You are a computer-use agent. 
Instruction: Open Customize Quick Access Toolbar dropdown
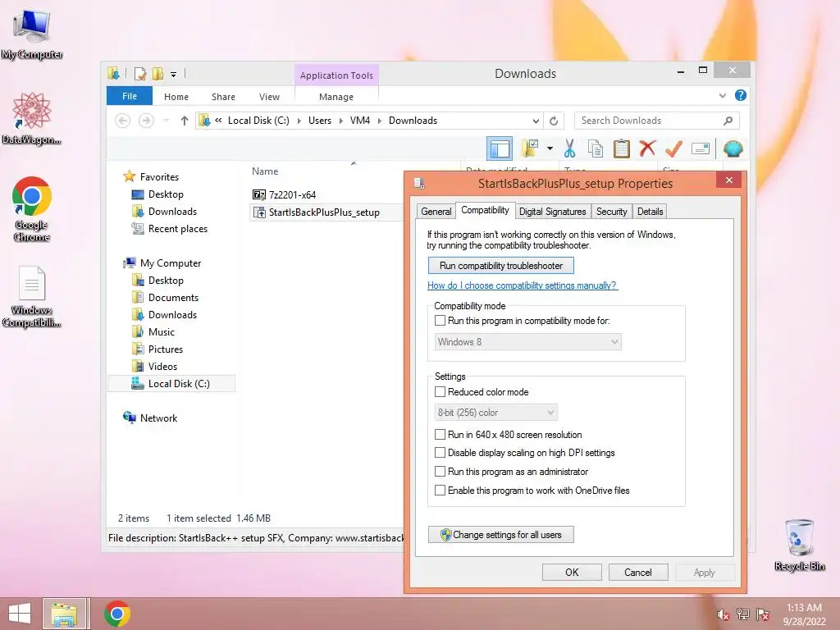[x=173, y=75]
